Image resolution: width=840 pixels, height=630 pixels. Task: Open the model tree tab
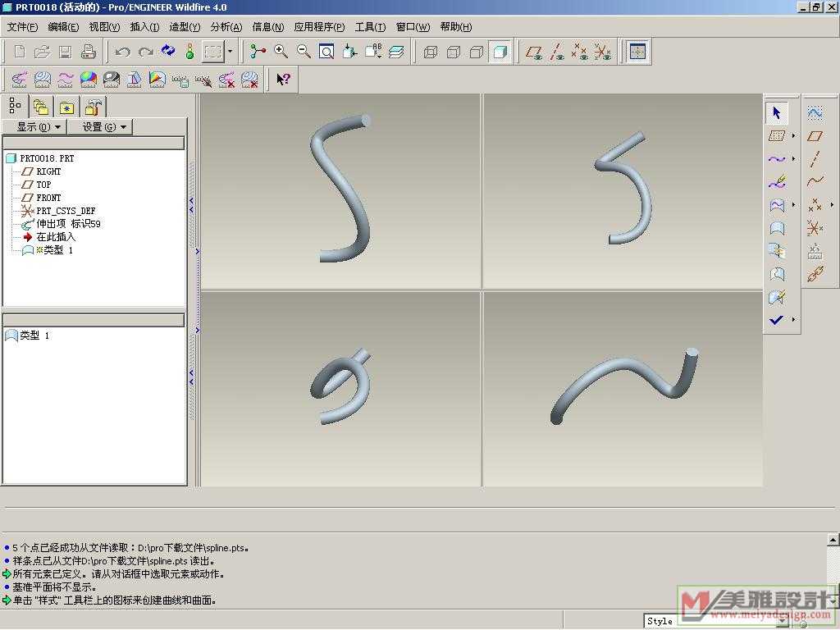tap(15, 106)
